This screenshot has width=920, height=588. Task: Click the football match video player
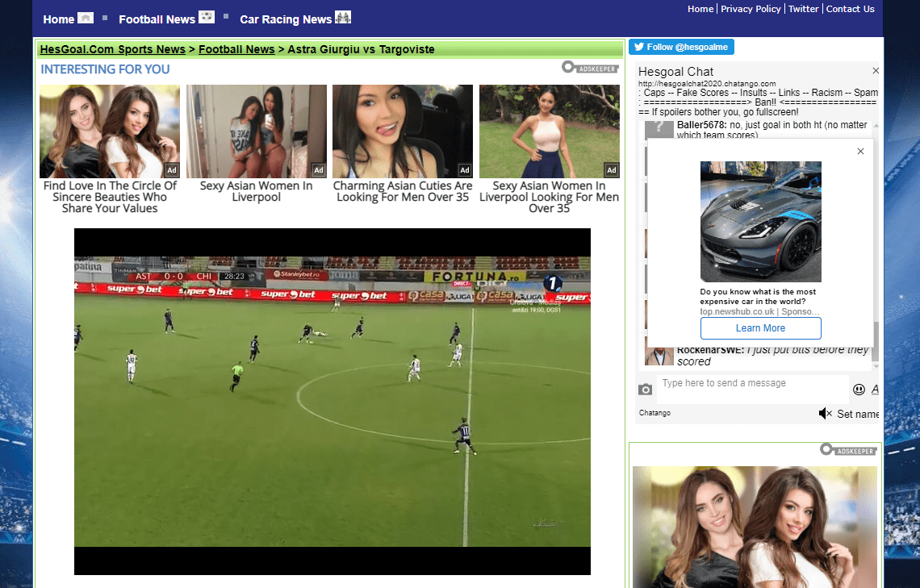click(332, 401)
